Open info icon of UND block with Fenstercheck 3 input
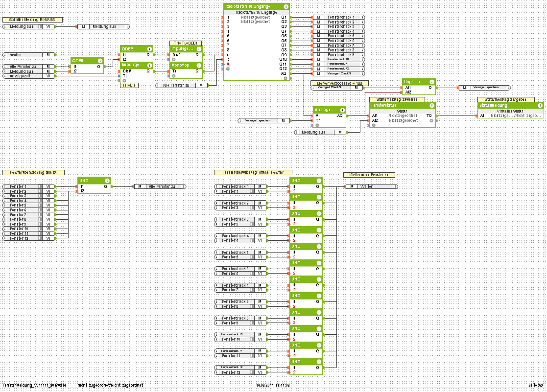 pyautogui.click(x=319, y=213)
